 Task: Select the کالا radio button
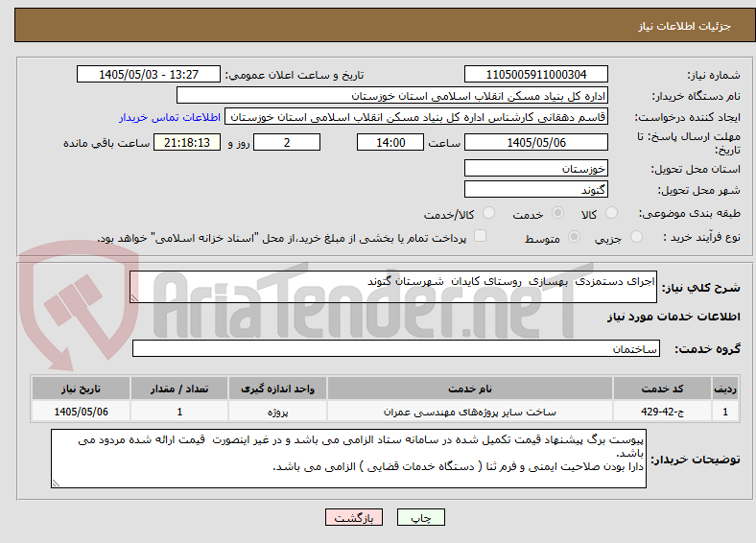tap(611, 213)
